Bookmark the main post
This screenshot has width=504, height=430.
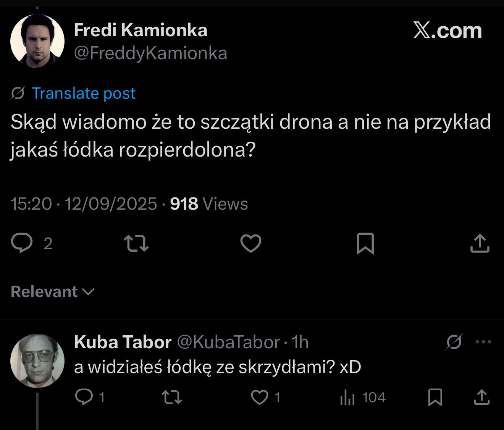coord(365,243)
